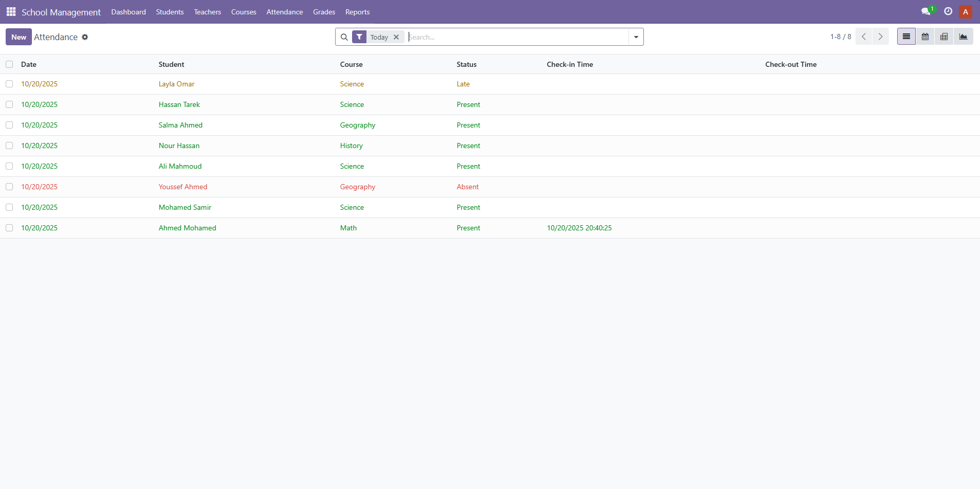
Task: Click School Management app title
Action: tap(61, 12)
